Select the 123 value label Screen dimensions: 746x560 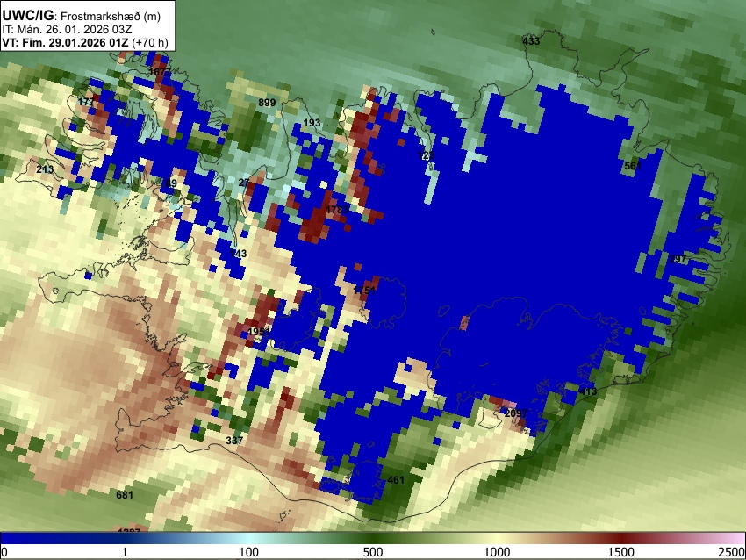427,155
